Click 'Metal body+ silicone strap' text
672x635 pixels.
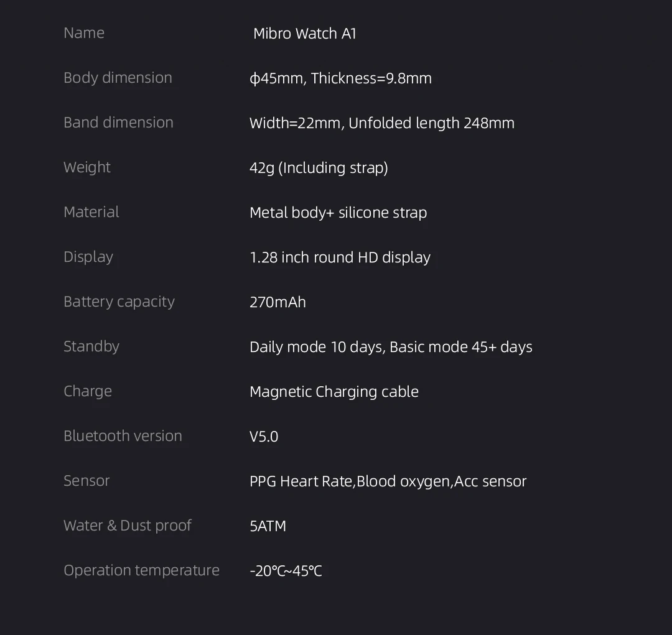(x=338, y=213)
